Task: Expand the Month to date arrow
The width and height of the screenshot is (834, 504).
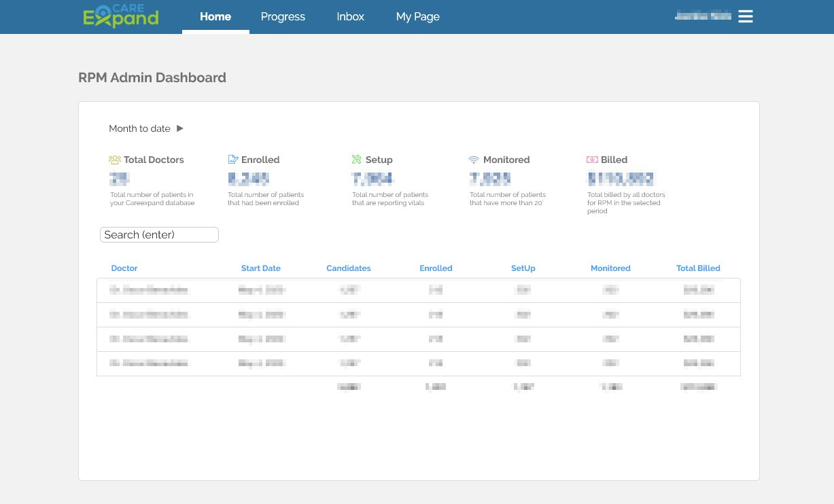Action: 180,128
